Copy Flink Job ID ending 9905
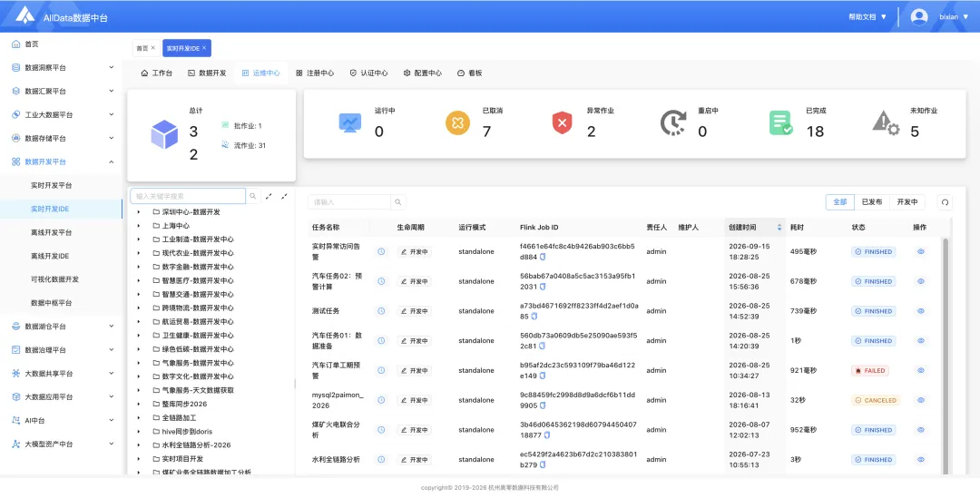980x498 pixels. pos(543,405)
